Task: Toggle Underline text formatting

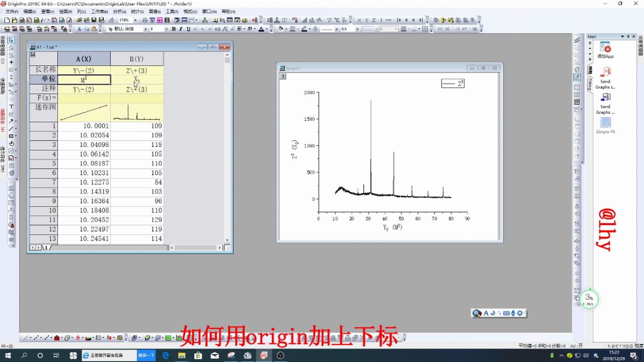Action: (x=188, y=29)
